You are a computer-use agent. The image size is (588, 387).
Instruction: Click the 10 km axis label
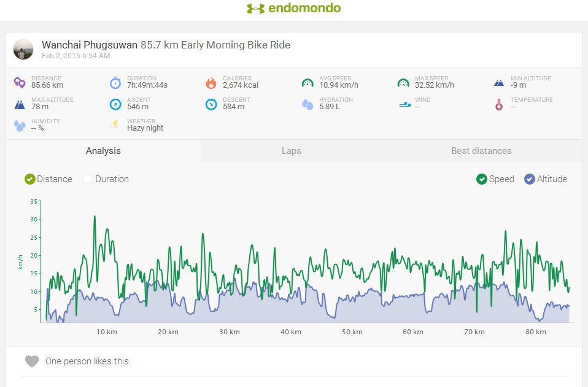107,332
